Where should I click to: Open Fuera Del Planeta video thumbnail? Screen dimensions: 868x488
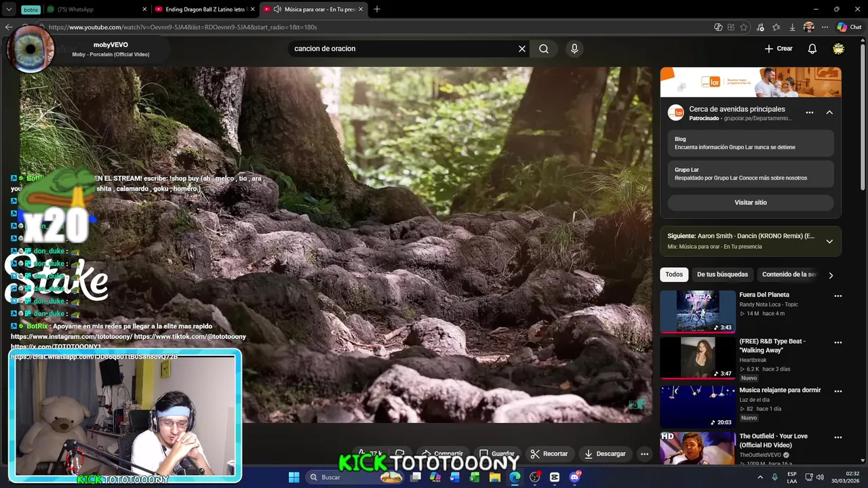click(x=698, y=312)
